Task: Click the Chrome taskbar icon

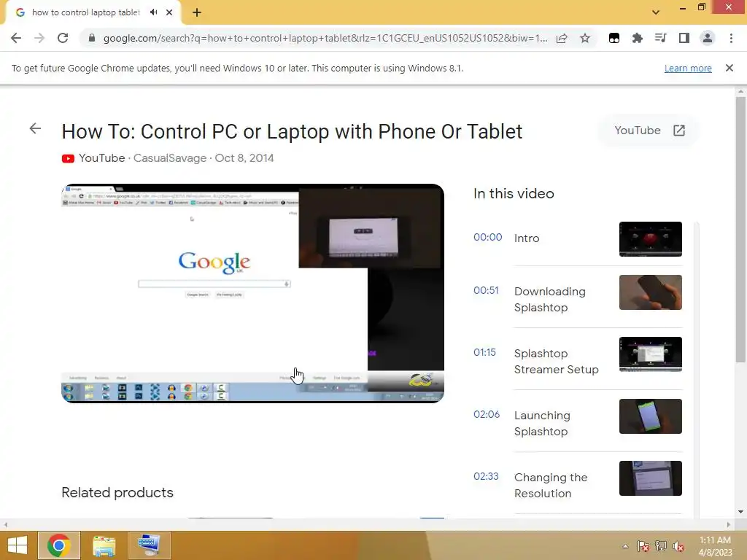Action: (x=59, y=545)
